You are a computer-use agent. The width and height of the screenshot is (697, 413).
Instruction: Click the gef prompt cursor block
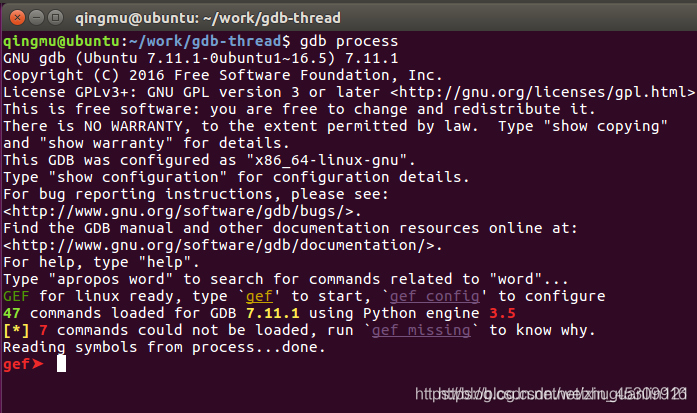coord(61,364)
